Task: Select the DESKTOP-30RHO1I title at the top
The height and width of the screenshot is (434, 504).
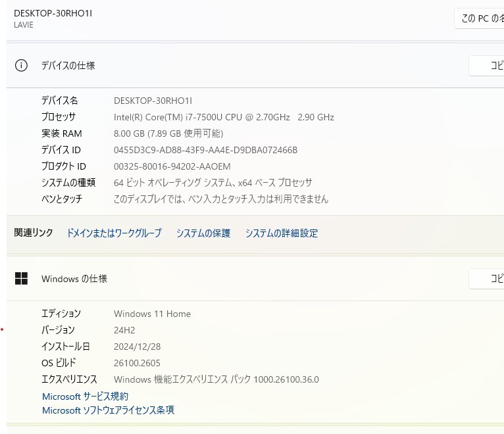Action: click(x=53, y=13)
